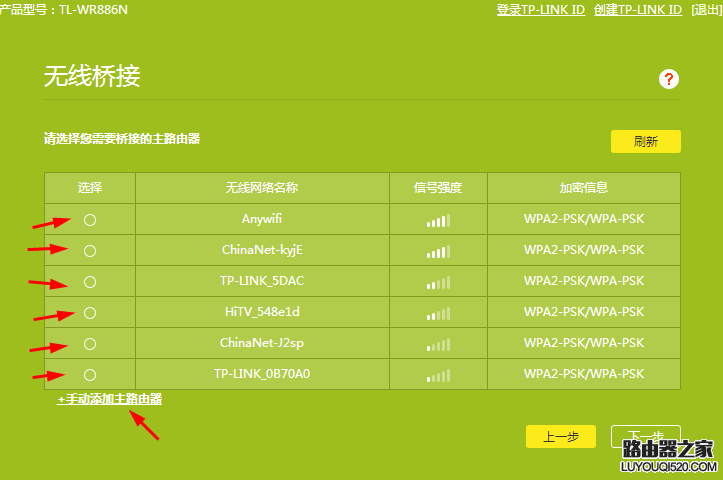The width and height of the screenshot is (723, 480).
Task: Click the signal bars in ChinaNet-kyjE row
Action: (x=438, y=252)
